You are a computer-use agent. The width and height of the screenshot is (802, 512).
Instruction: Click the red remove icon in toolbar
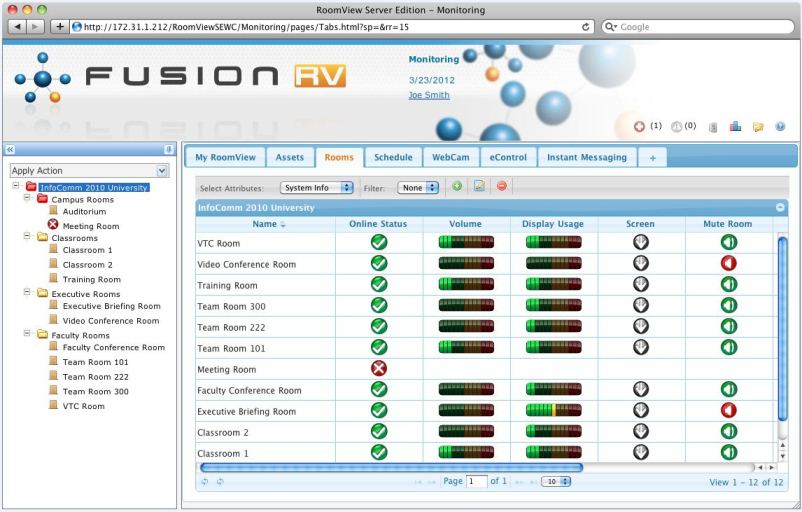[x=501, y=187]
